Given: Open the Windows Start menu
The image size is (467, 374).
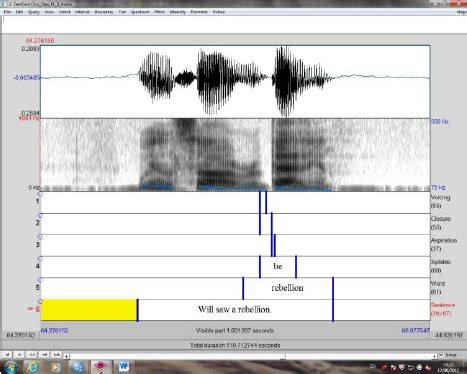Looking at the screenshot, I should [11, 367].
